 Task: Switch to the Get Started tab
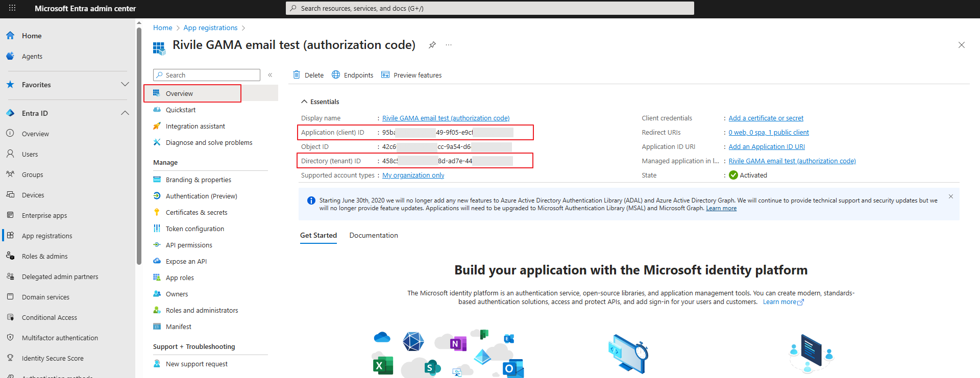pos(318,235)
